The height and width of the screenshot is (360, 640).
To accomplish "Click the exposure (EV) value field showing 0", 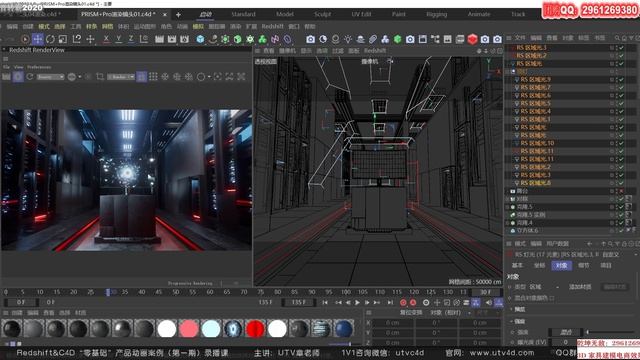I will click(x=566, y=342).
